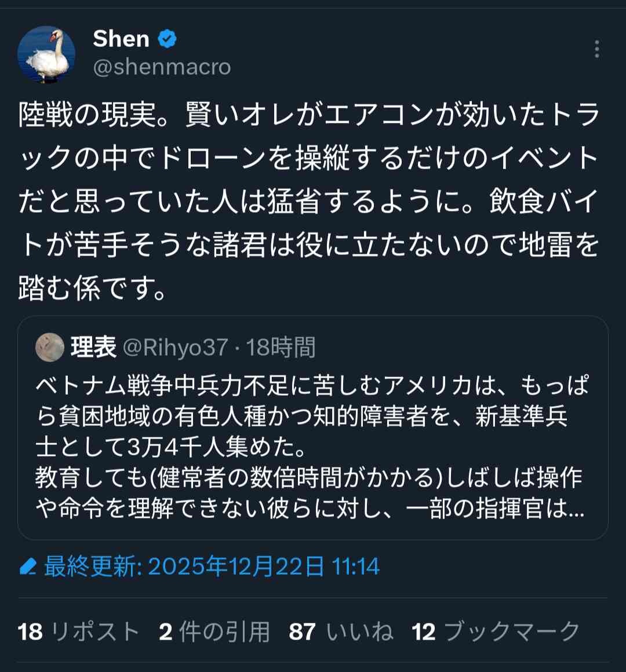The width and height of the screenshot is (626, 672).
Task: Click the pencil edit-history icon
Action: [28, 566]
